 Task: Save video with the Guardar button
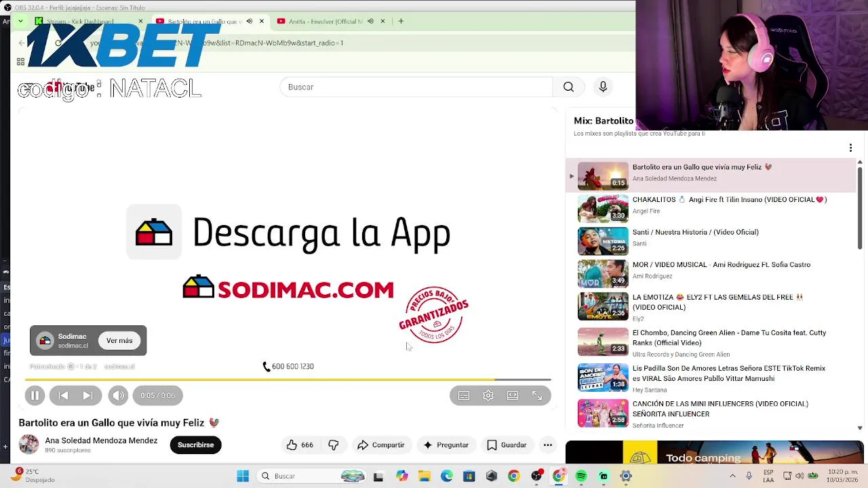507,445
